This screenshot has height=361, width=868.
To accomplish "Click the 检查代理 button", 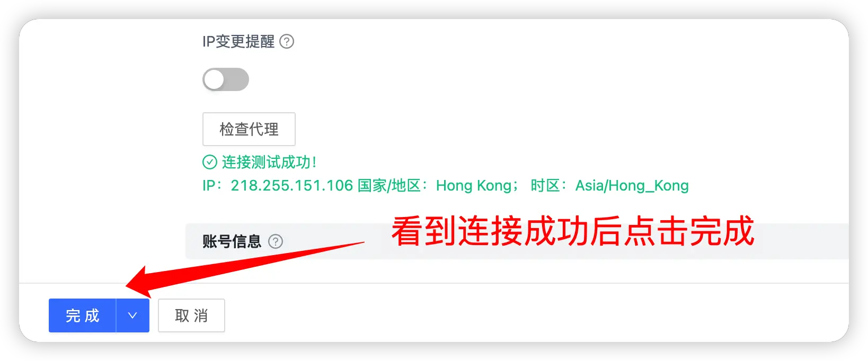I will pos(249,129).
